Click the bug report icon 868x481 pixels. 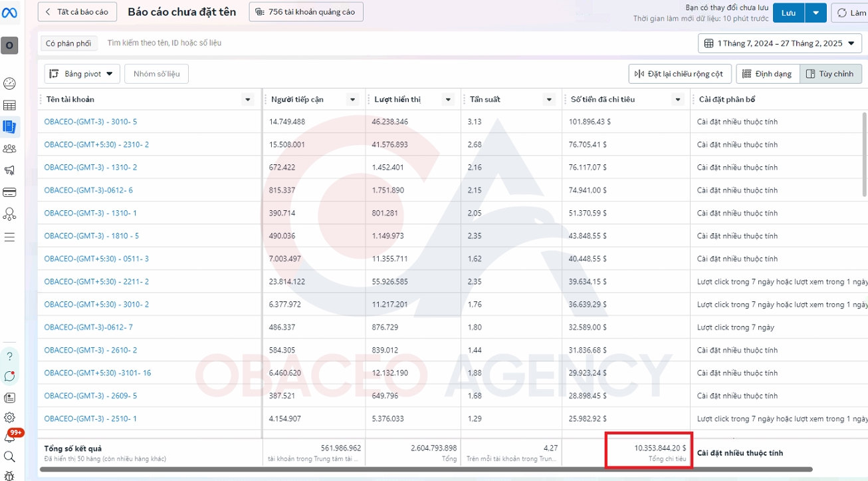click(9, 475)
